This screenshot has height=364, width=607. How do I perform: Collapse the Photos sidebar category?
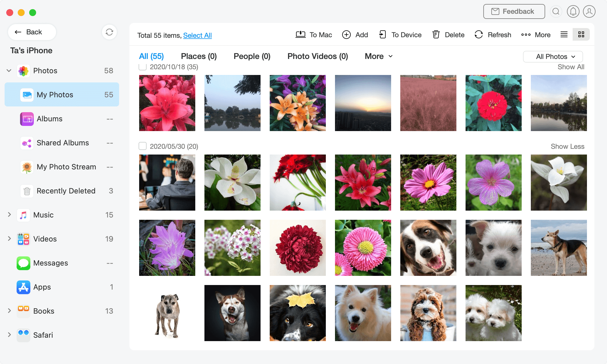9,70
